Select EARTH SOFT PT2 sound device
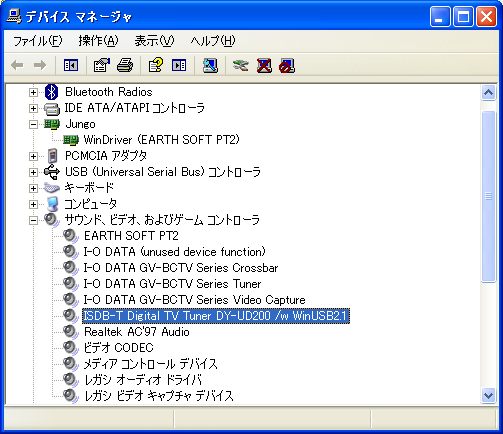This screenshot has height=434, width=503. coord(131,236)
